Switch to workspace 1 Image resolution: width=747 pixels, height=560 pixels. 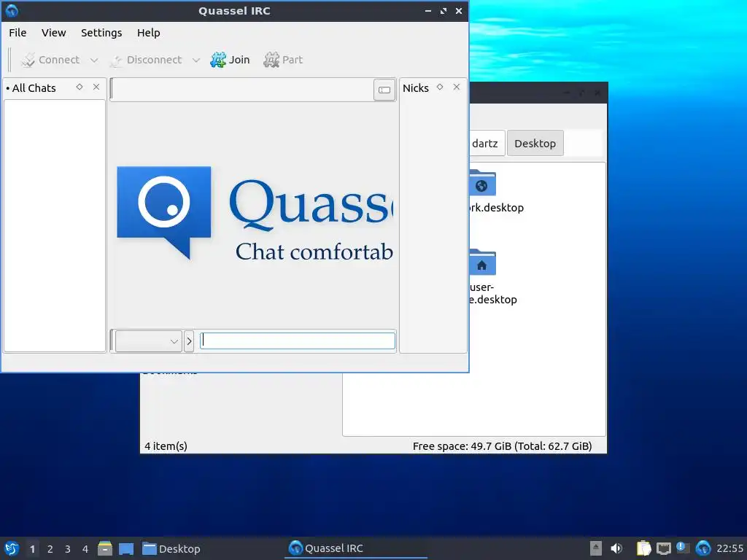click(32, 549)
